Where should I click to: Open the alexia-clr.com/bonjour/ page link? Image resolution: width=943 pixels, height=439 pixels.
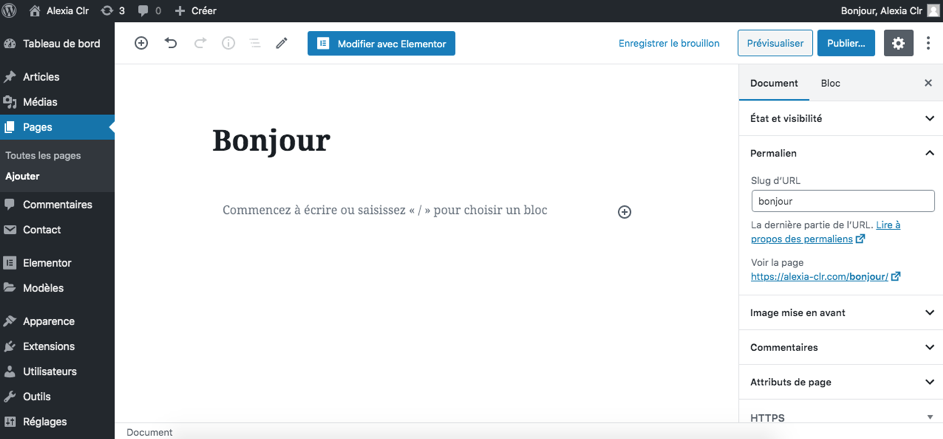[x=826, y=277]
